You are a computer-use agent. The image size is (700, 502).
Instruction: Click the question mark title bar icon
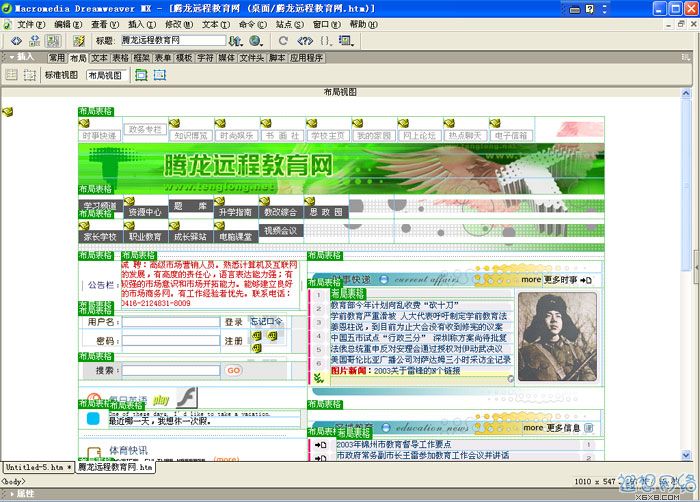(x=589, y=9)
